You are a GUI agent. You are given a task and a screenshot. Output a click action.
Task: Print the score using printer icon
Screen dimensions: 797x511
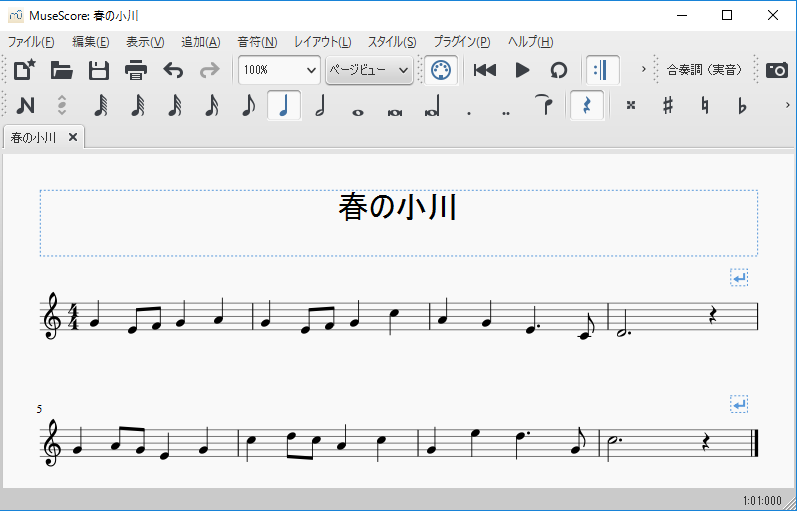point(136,70)
